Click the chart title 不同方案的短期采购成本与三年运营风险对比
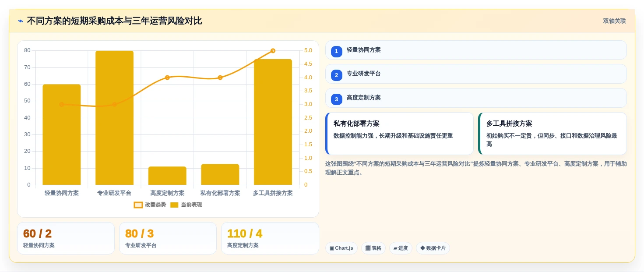The height and width of the screenshot is (272, 644). [x=114, y=21]
